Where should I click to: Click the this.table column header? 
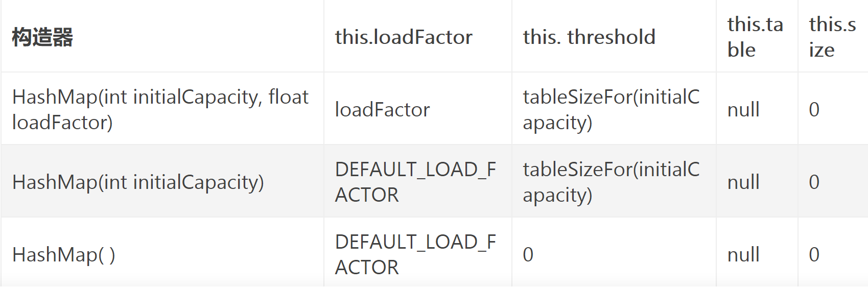pyautogui.click(x=755, y=37)
